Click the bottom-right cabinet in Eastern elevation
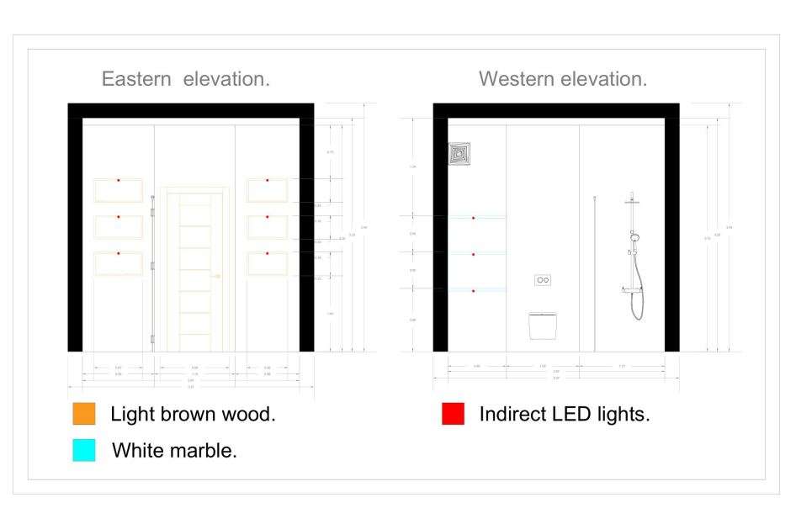812x508 pixels. (x=268, y=263)
